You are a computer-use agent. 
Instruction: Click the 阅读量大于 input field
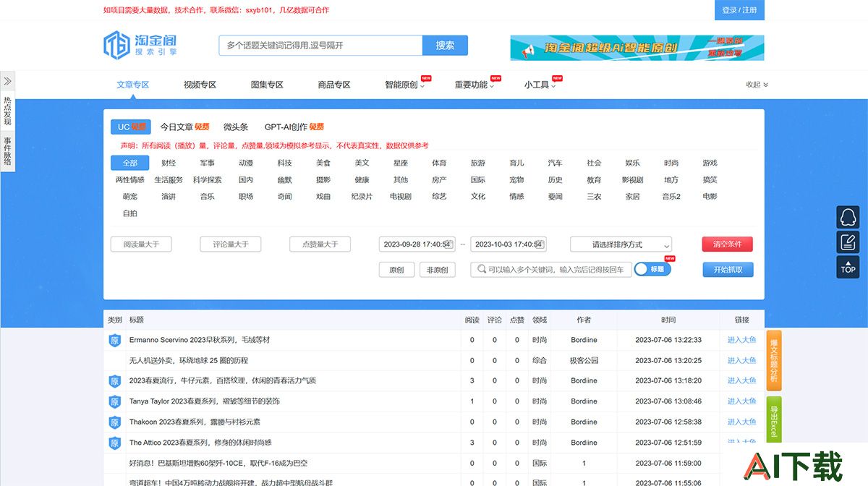[140, 244]
